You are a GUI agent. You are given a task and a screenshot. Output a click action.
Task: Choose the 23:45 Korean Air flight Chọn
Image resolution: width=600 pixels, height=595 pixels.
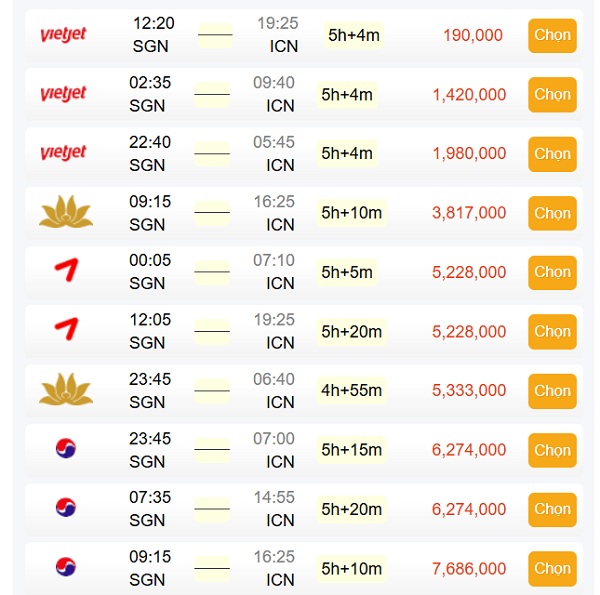(552, 450)
